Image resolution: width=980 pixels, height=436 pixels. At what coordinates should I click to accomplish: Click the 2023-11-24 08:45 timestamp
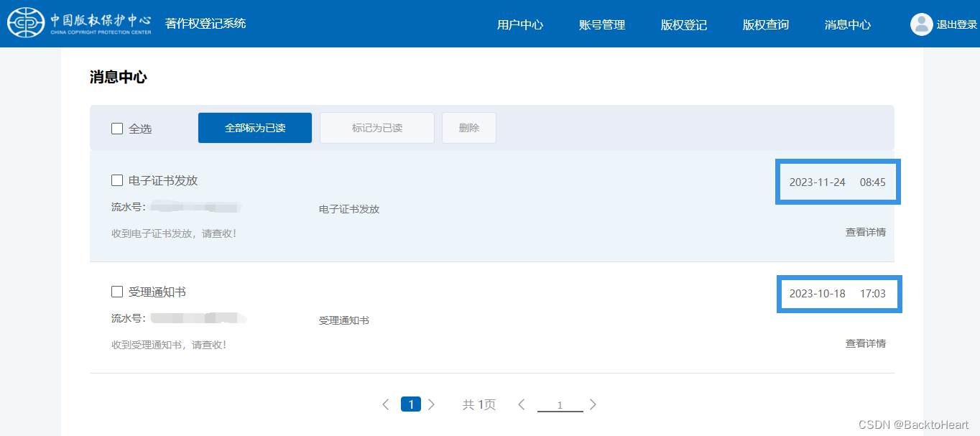point(838,182)
